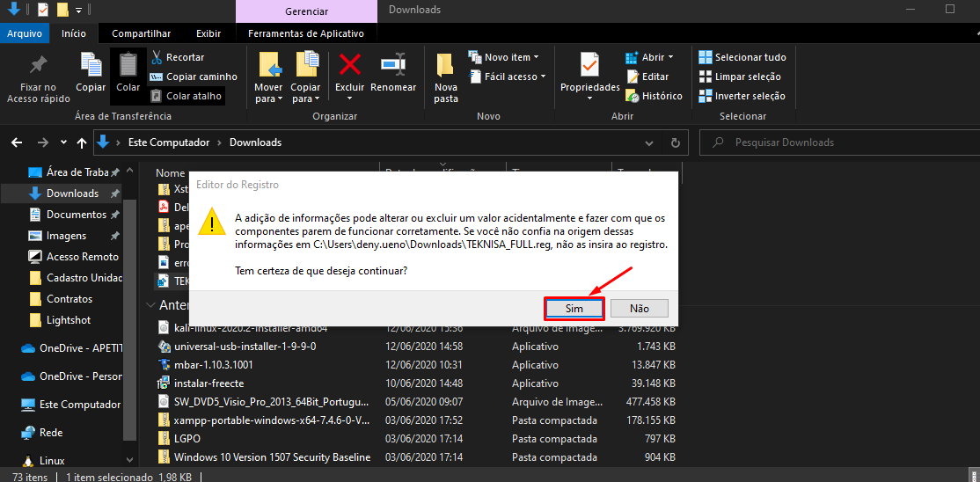Select Este Computador in navigation pane
Image resolution: width=980 pixels, height=482 pixels.
tap(79, 405)
